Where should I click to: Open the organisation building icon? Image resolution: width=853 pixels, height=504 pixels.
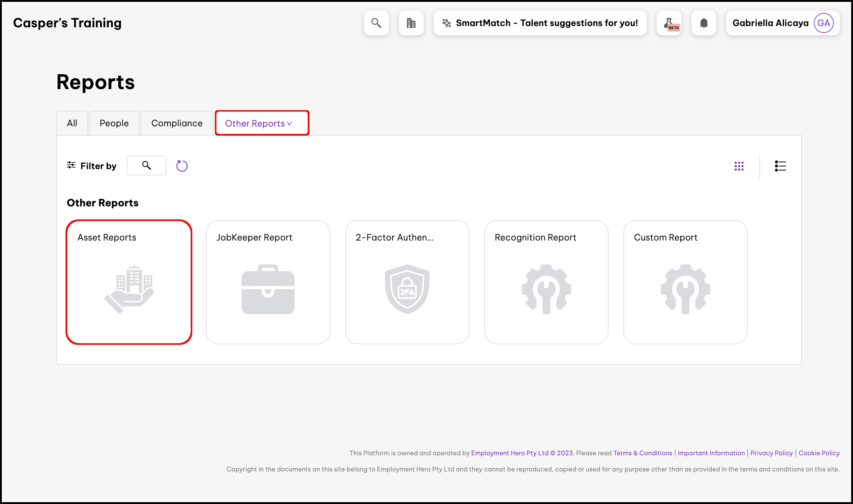click(x=411, y=23)
